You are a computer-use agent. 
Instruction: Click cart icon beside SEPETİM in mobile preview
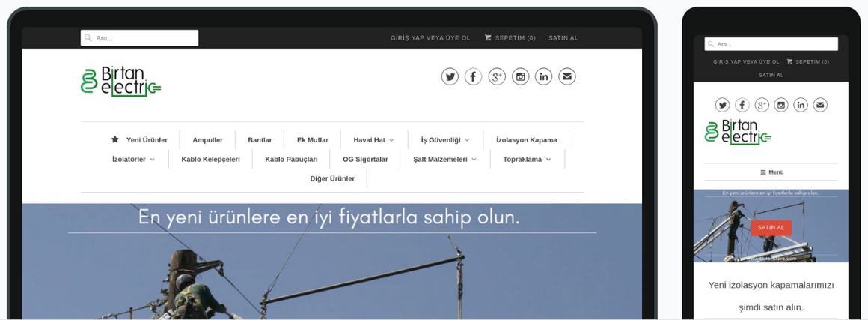coord(789,61)
